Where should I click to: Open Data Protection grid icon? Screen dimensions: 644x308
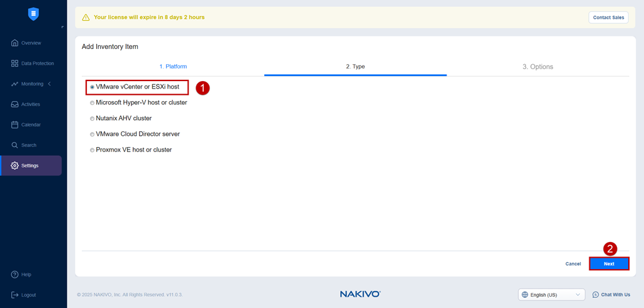click(15, 63)
